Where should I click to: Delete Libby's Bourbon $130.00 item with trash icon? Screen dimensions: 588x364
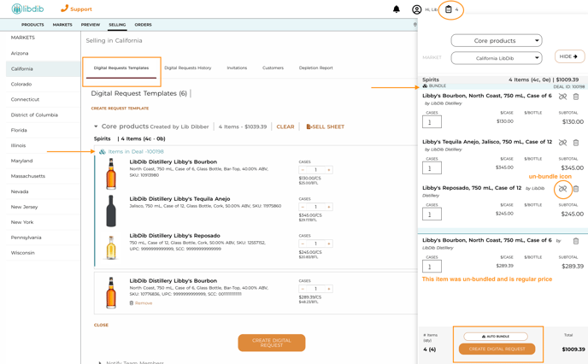(x=576, y=97)
